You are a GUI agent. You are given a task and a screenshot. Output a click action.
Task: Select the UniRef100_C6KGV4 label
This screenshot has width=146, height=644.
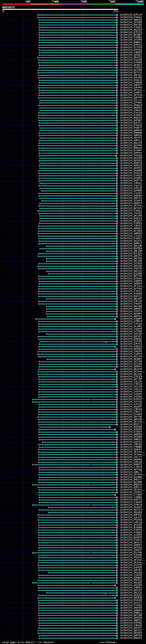[131, 352]
